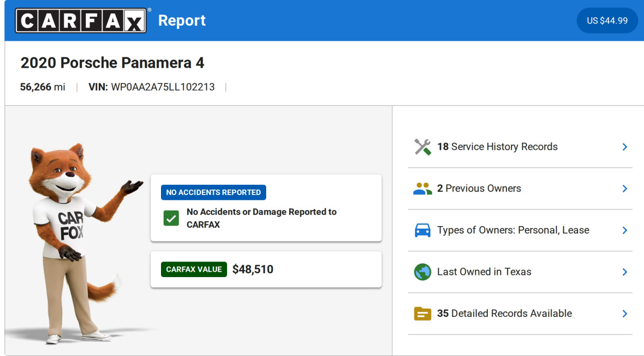Click No Accidents or Damage Reported text

tap(261, 219)
